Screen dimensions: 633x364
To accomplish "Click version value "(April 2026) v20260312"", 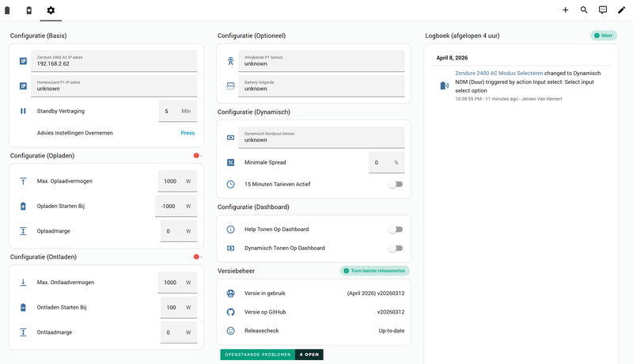I will pyautogui.click(x=375, y=294).
